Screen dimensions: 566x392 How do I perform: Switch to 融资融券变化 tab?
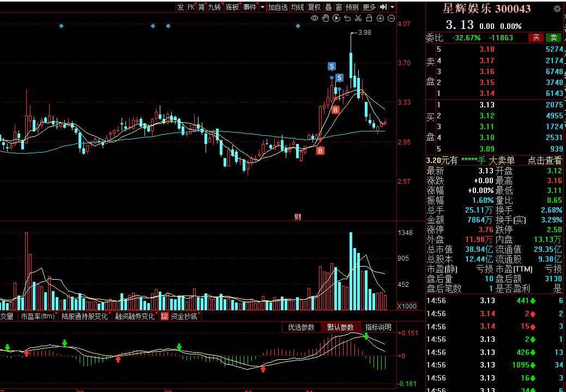(135, 316)
